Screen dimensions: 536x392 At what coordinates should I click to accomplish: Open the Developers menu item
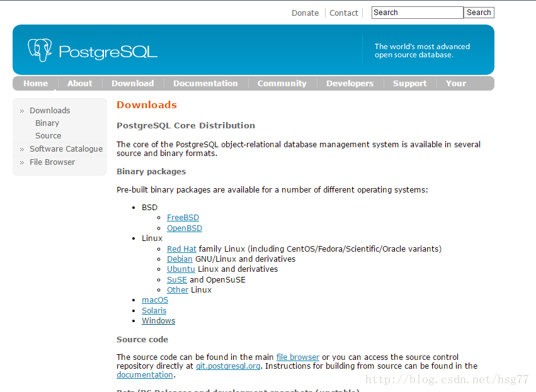[350, 83]
